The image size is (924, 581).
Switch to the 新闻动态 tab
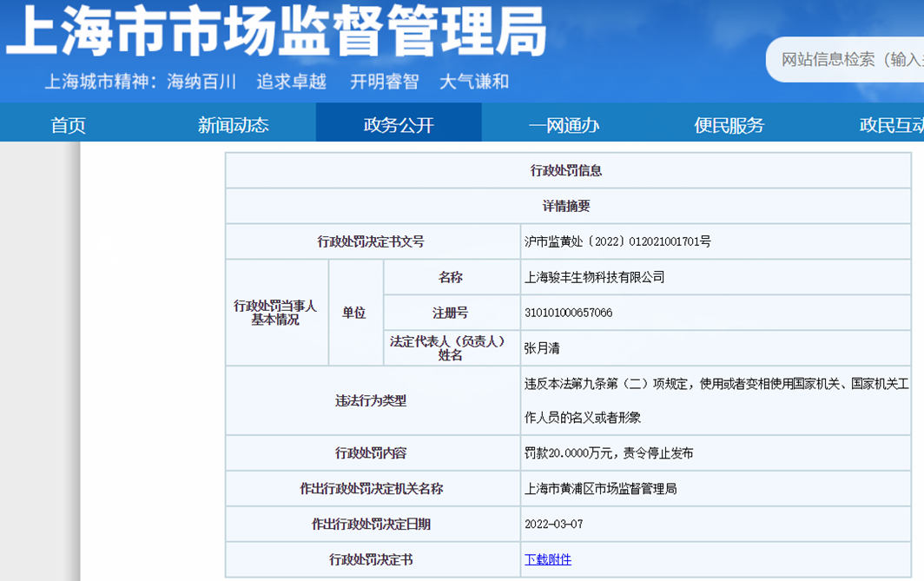[x=233, y=124]
